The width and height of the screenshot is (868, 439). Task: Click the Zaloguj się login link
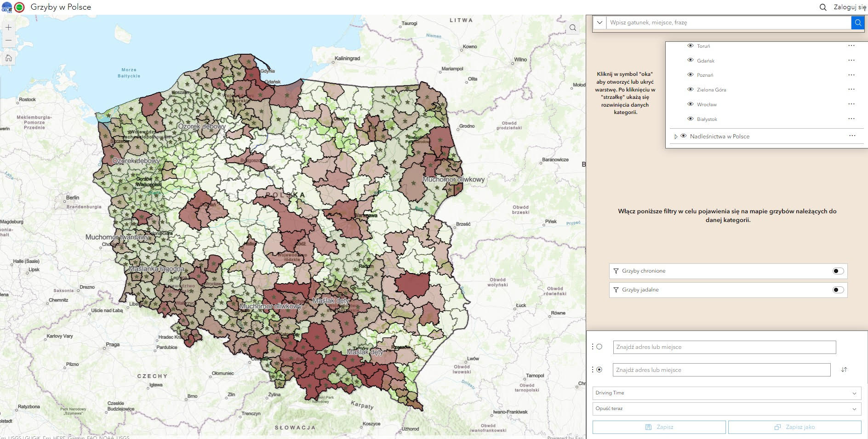coord(850,7)
